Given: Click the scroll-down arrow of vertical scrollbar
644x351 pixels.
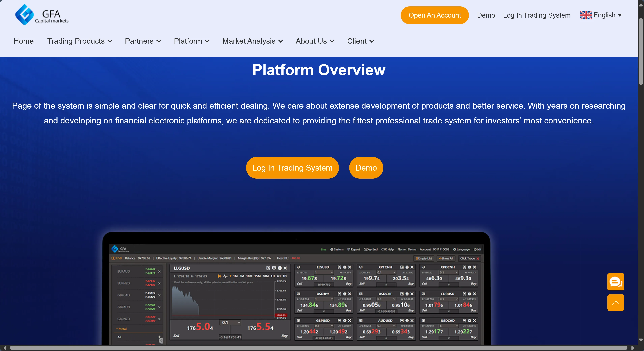Looking at the screenshot, I should coord(641,340).
